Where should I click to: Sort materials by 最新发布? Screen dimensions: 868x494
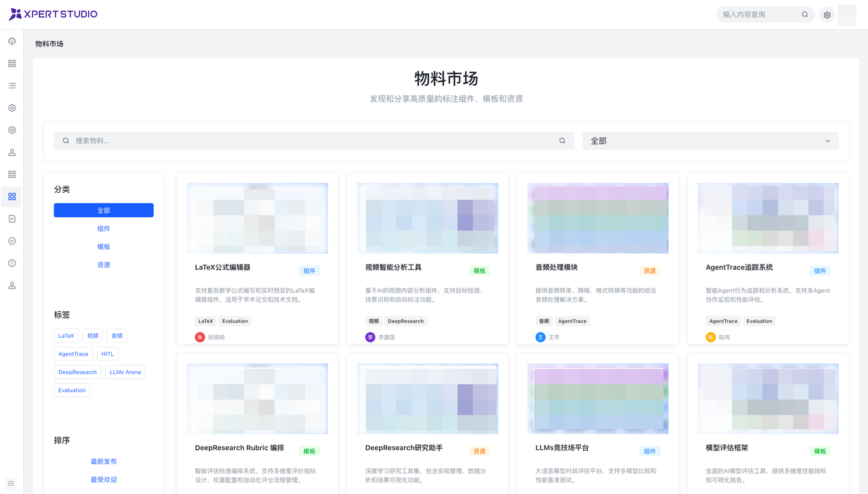pos(104,461)
